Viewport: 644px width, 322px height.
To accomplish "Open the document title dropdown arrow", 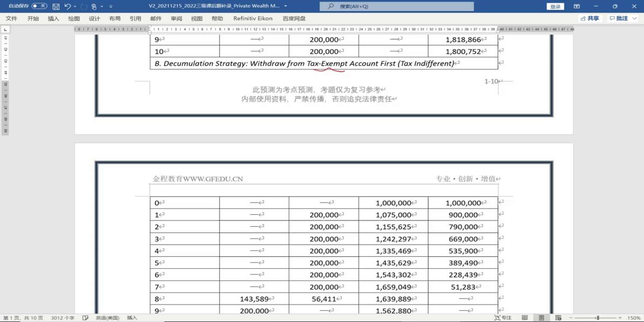I will pyautogui.click(x=286, y=6).
